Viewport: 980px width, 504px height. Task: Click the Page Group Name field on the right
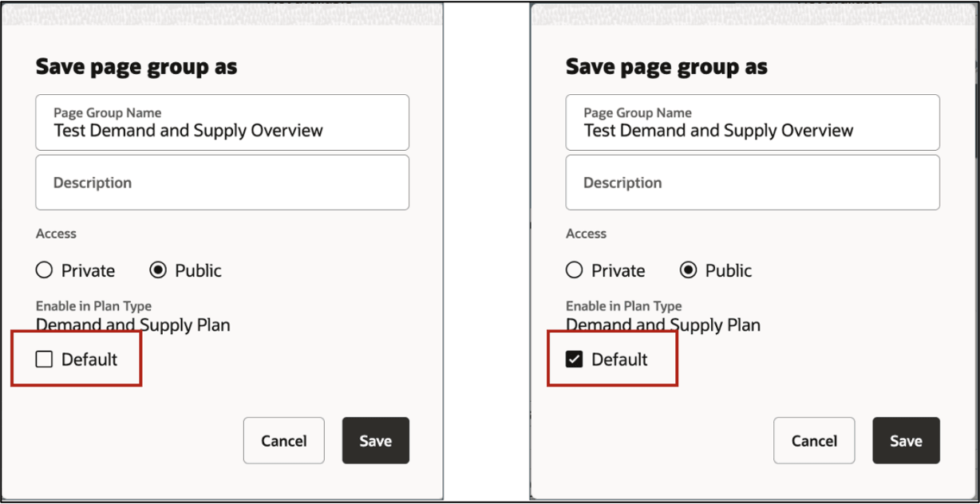coord(752,122)
